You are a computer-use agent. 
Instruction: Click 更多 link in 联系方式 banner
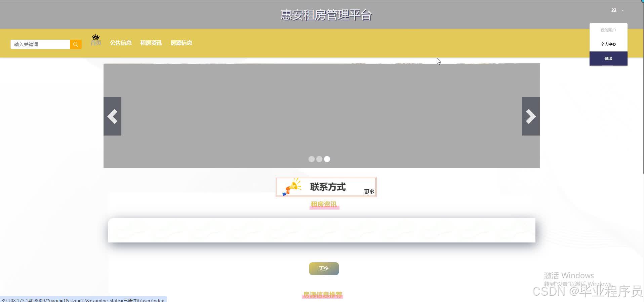point(369,192)
